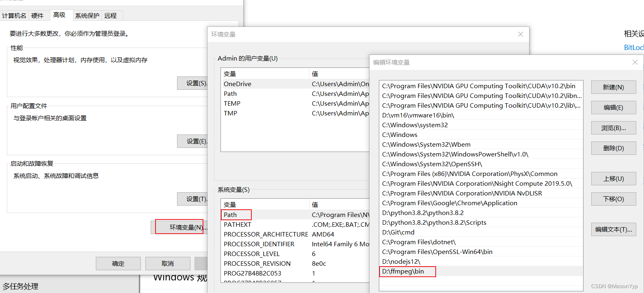Cancel System Properties with 取消

[x=168, y=263]
